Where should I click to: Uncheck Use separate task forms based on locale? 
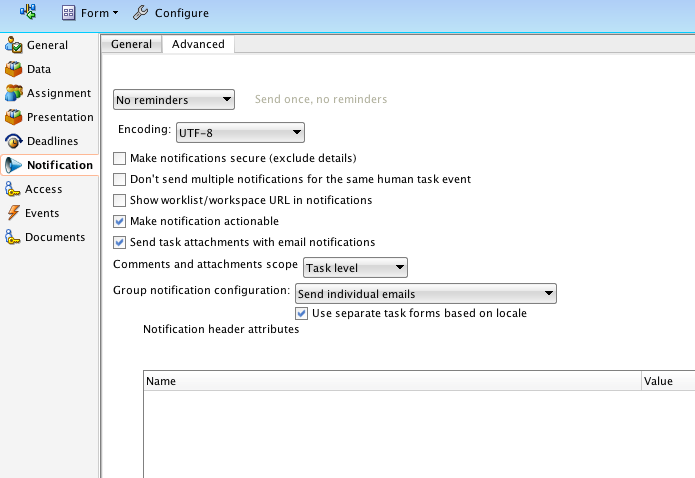pyautogui.click(x=302, y=313)
